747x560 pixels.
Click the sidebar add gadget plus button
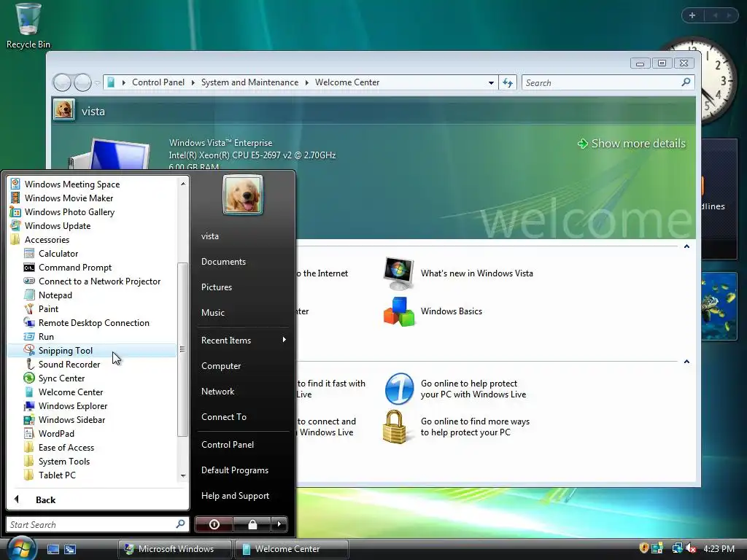point(692,15)
